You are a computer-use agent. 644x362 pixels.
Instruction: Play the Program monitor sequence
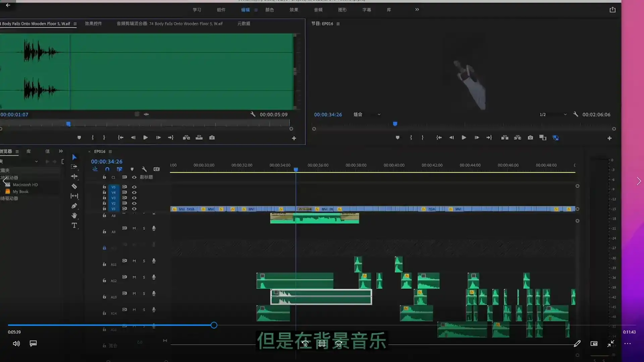coord(464,138)
